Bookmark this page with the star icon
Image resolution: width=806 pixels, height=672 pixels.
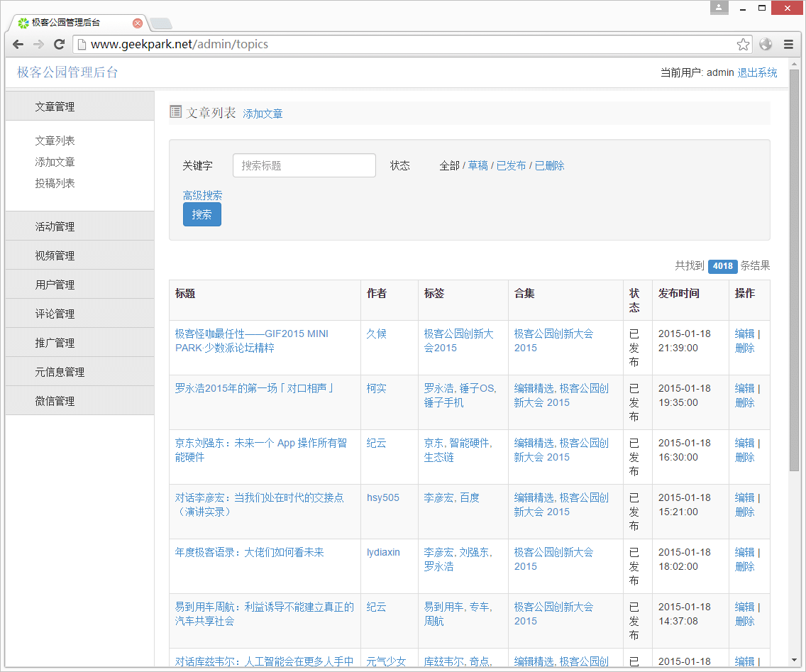[743, 45]
